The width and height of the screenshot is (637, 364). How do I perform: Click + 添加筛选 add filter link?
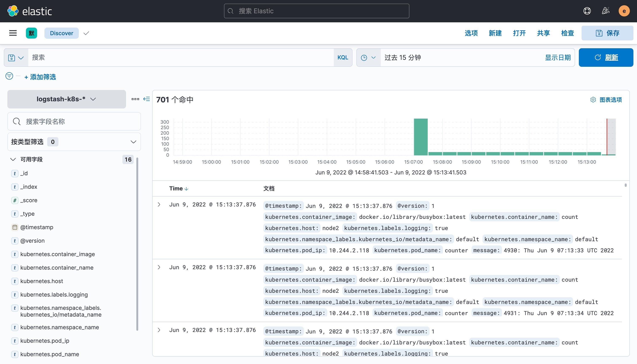[40, 77]
